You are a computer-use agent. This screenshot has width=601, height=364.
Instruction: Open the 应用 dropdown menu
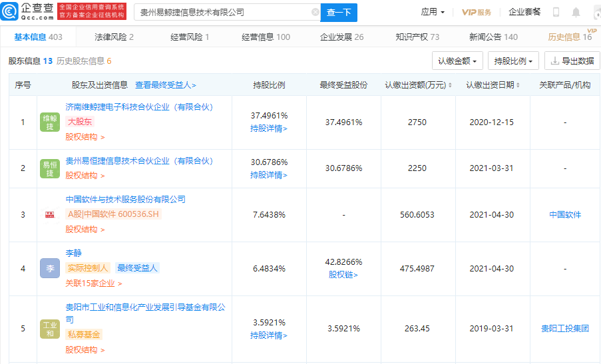tap(433, 12)
